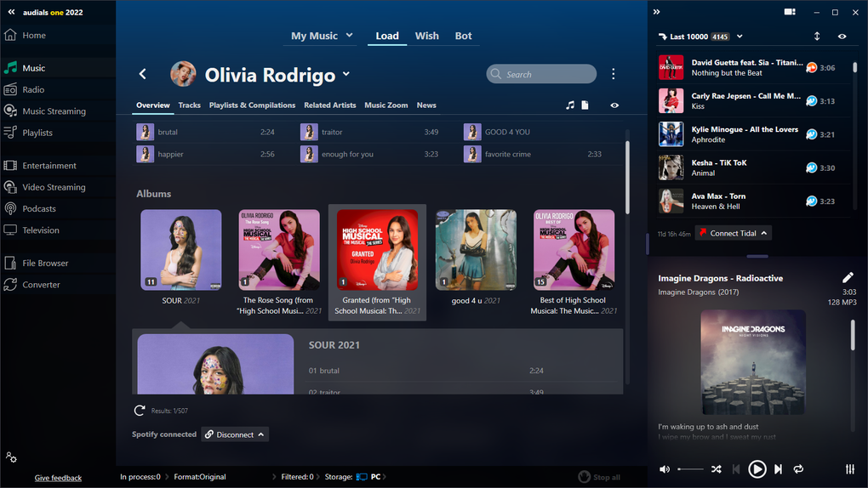
Task: Click the Olivia Rodrigo avatar picture
Action: point(183,74)
